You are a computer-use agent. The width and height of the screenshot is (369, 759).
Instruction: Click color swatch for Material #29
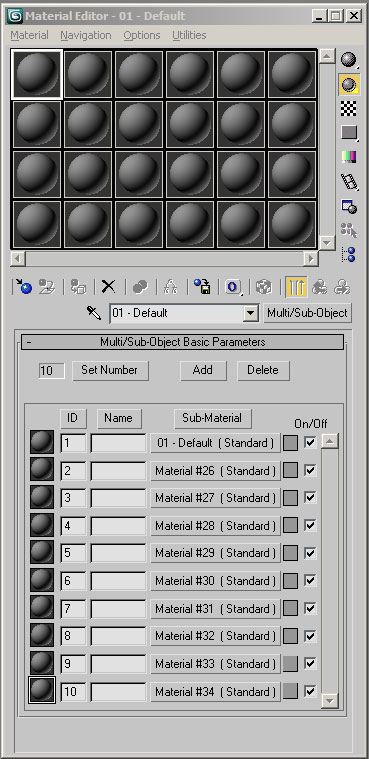tap(290, 553)
